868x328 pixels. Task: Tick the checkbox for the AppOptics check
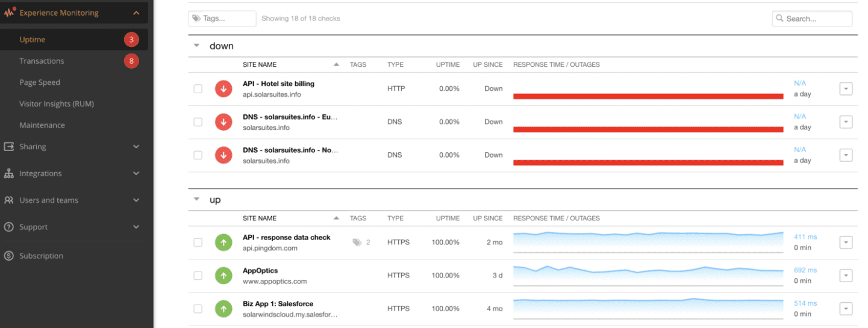tap(198, 276)
